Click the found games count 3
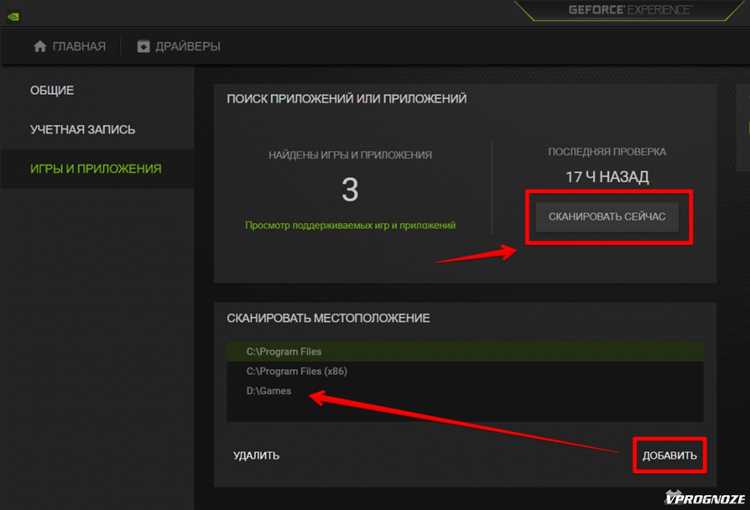The height and width of the screenshot is (510, 750). pyautogui.click(x=350, y=189)
